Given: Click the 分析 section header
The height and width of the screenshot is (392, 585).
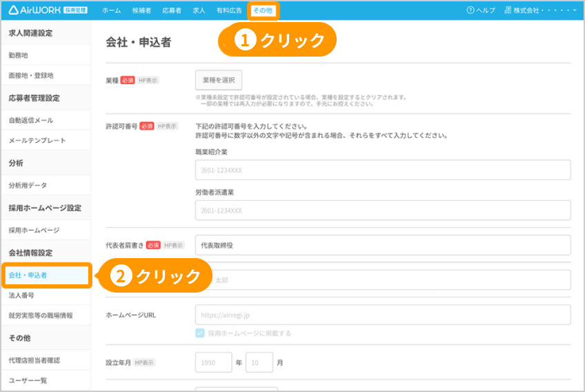Looking at the screenshot, I should point(16,163).
